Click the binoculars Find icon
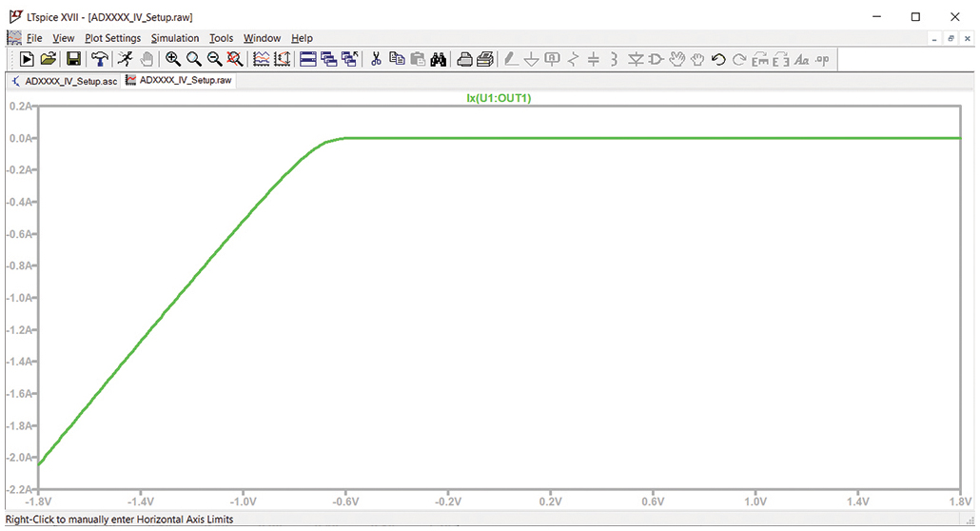Screen dimensions: 980x531 (x=439, y=59)
